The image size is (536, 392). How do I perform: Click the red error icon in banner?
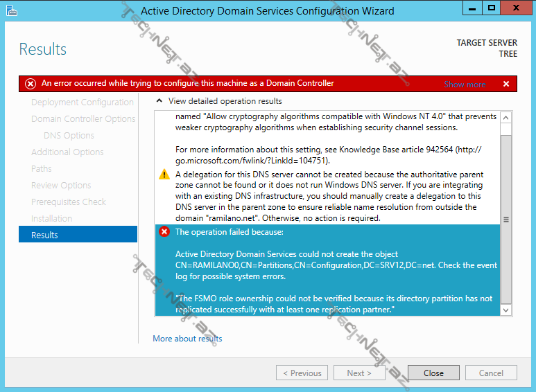coord(31,84)
